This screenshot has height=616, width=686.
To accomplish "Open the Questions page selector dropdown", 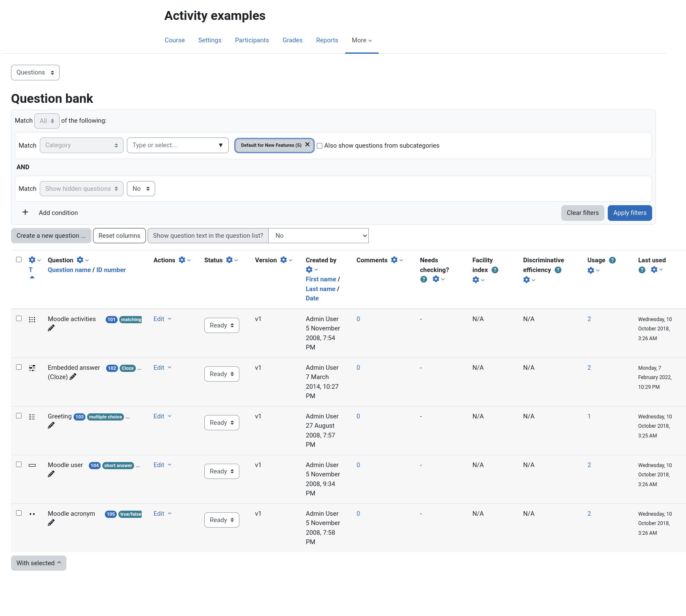I will 35,72.
